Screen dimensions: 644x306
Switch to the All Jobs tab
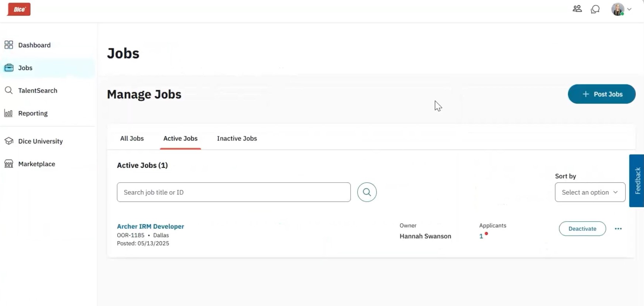[x=132, y=139]
